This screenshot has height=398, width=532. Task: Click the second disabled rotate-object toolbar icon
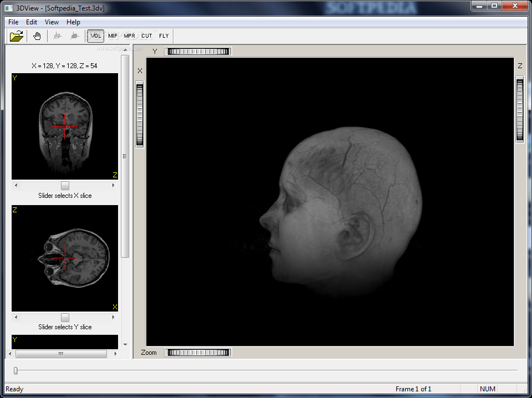pos(74,36)
